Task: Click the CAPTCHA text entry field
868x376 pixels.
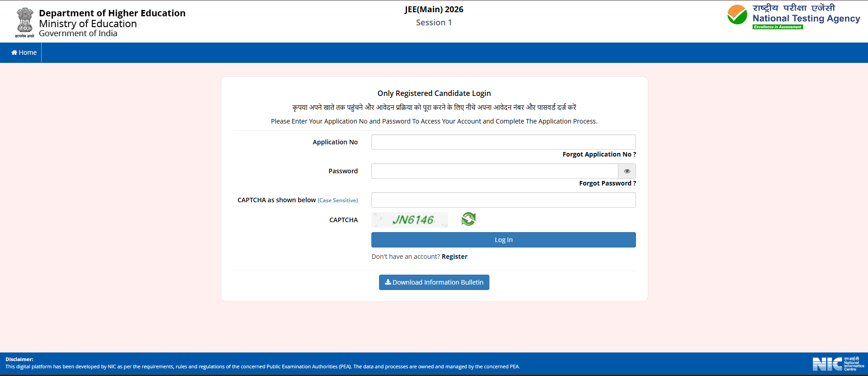Action: pos(503,200)
